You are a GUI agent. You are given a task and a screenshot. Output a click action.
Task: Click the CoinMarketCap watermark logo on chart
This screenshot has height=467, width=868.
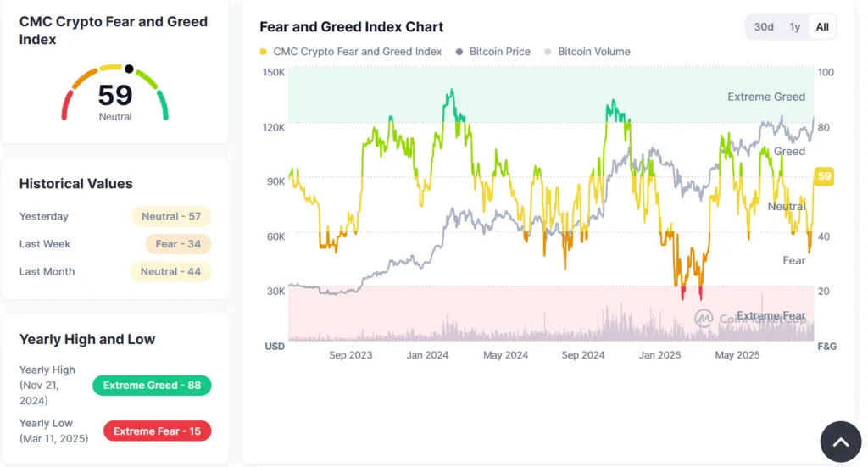[x=704, y=319]
